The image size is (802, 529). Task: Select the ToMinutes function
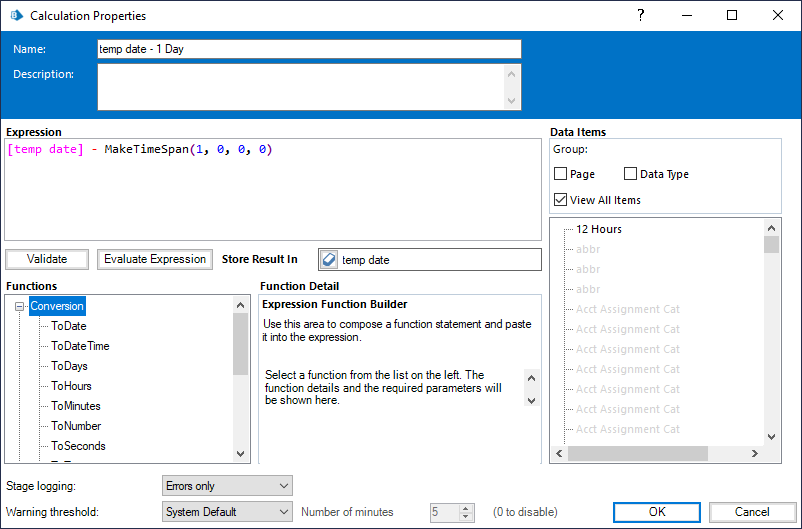click(76, 406)
